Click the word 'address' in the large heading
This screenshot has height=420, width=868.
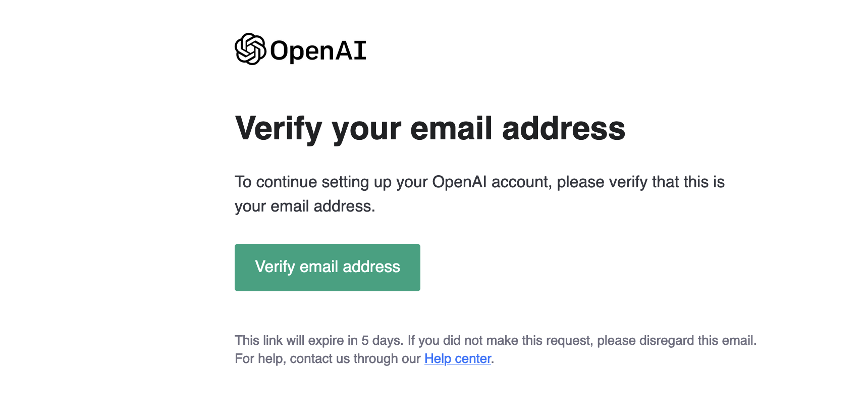click(x=564, y=128)
